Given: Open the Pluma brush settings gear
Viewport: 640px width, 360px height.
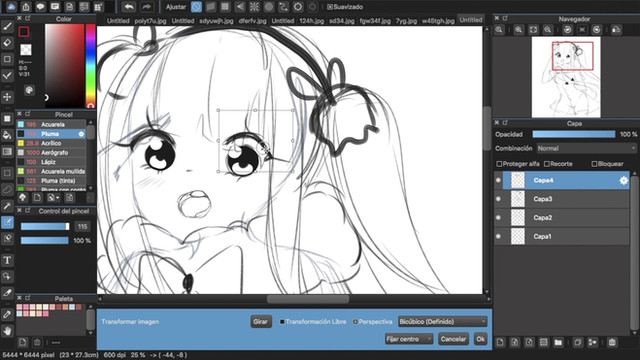Looking at the screenshot, I should click(x=81, y=134).
